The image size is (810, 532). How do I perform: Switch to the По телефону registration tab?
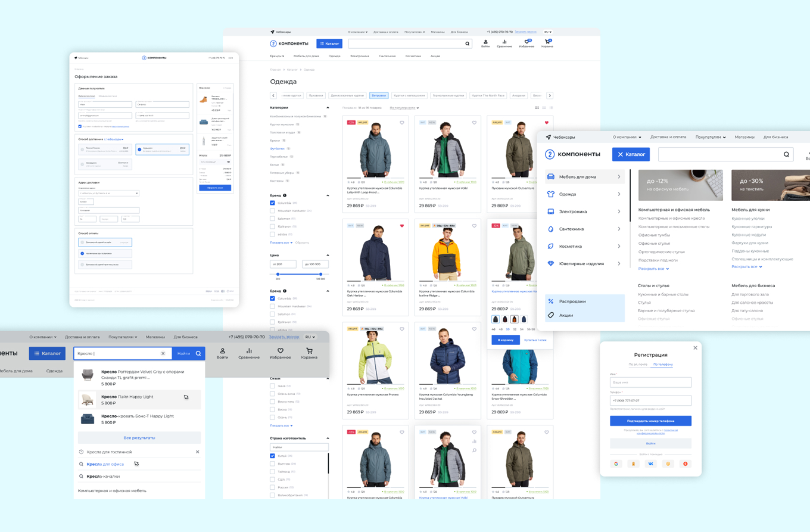tap(663, 364)
